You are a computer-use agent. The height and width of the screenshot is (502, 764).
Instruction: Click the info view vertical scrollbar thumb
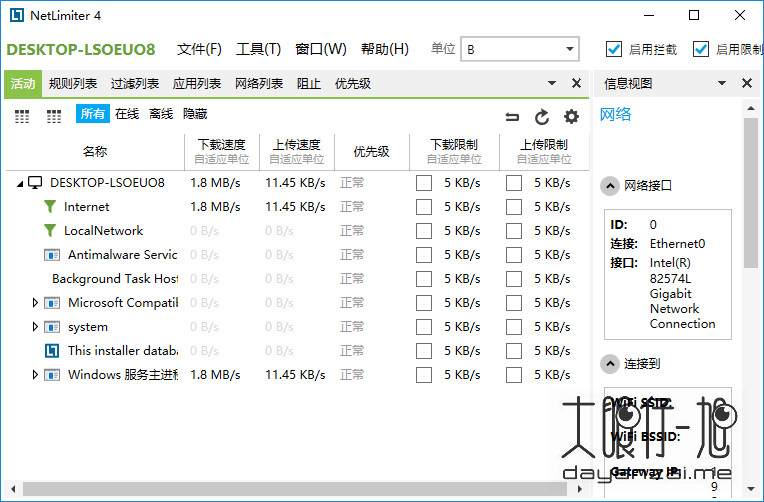[751, 193]
